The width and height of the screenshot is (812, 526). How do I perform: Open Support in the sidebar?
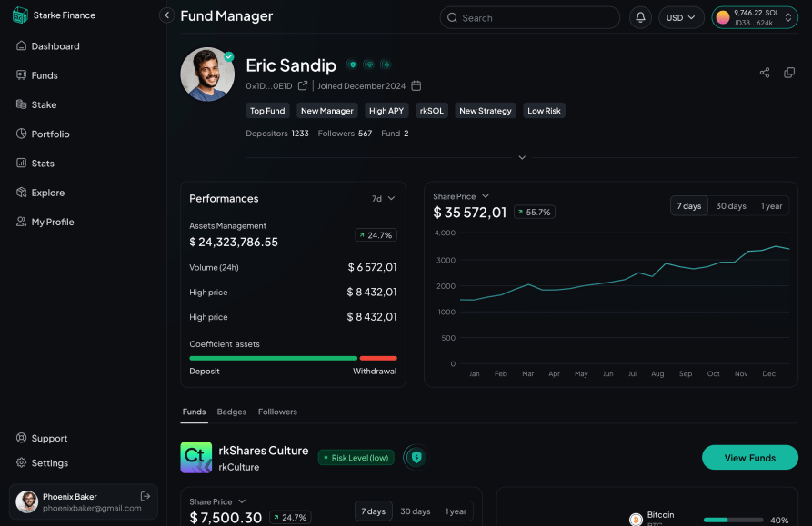tap(42, 438)
